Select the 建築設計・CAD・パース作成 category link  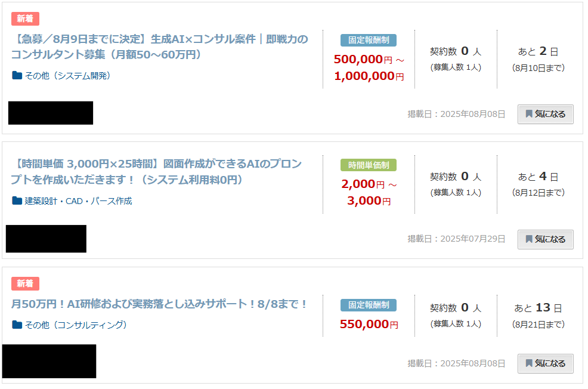(x=78, y=201)
